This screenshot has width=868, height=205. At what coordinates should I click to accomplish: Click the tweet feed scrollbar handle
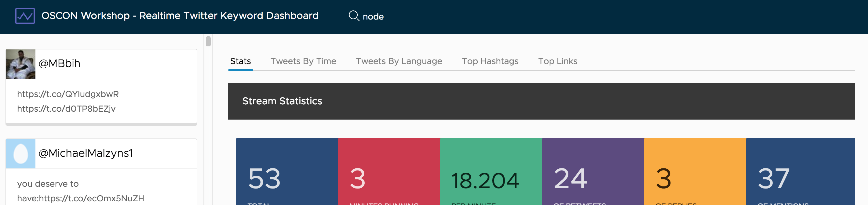(208, 41)
